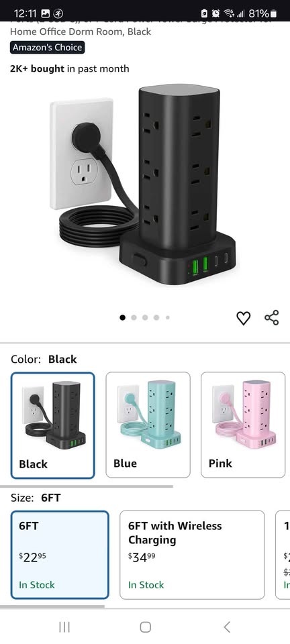This screenshot has width=290, height=644.
Task: Tap the Android home navigation icon
Action: [x=145, y=627]
